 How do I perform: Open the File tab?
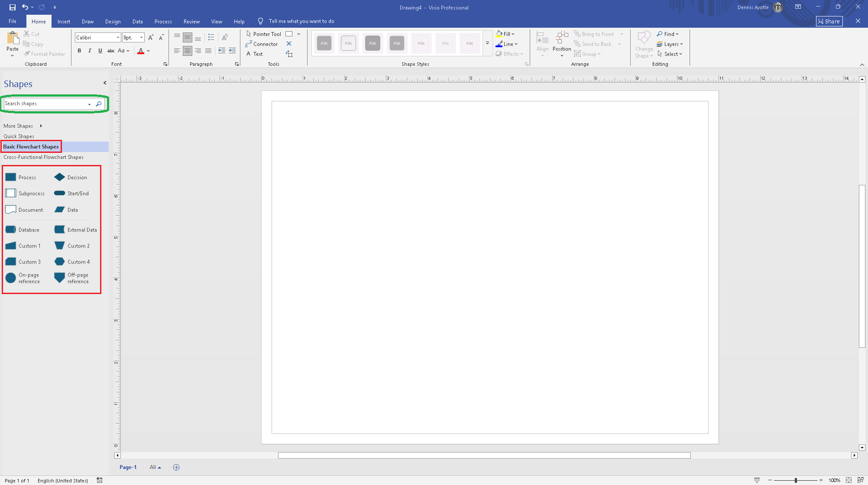coord(13,21)
